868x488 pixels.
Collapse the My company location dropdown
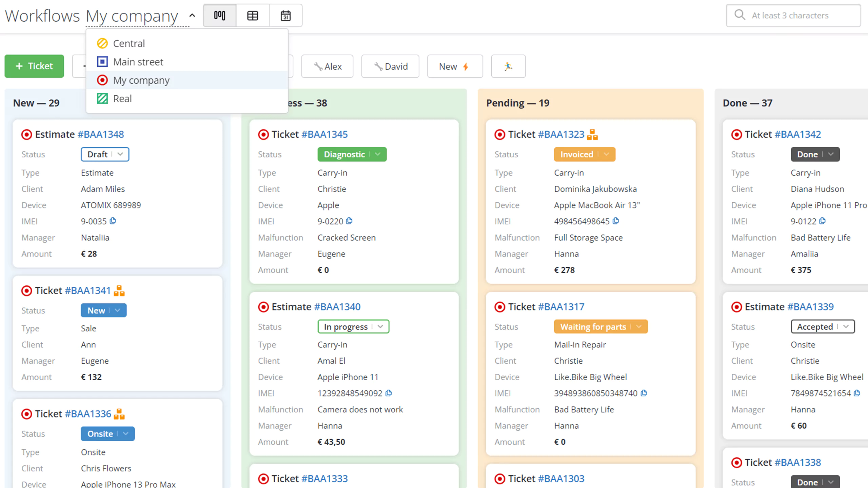click(x=192, y=16)
